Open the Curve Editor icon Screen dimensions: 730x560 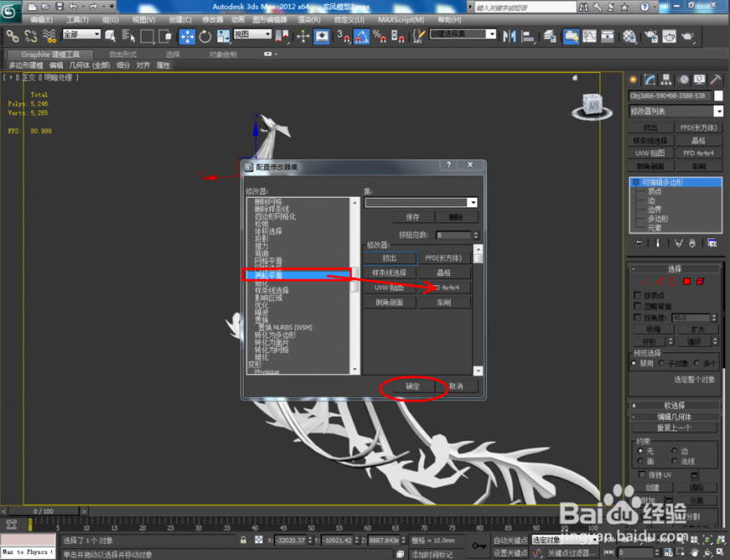589,36
